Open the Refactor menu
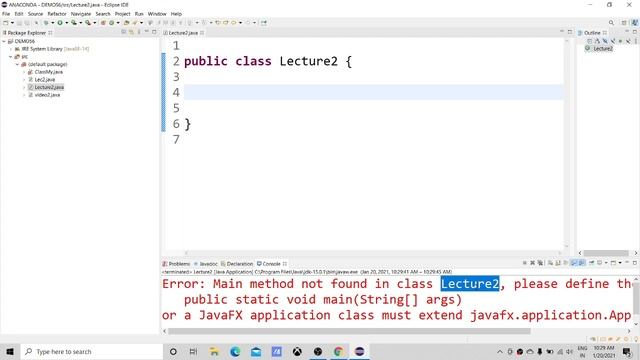Image resolution: width=640 pixels, height=360 pixels. (57, 14)
